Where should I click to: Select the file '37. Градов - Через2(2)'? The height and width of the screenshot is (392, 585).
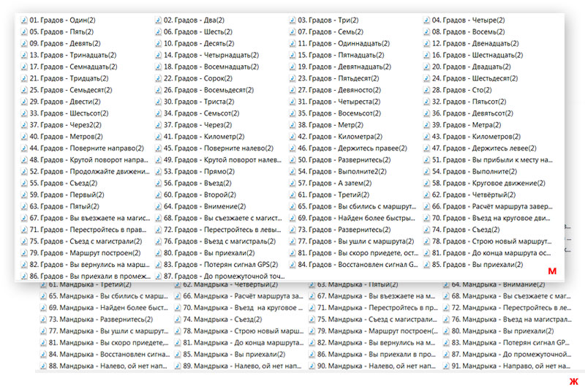(x=61, y=125)
